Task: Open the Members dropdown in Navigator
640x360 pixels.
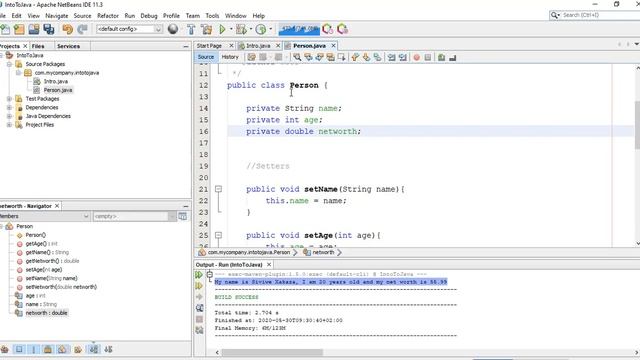Action: coord(45,216)
